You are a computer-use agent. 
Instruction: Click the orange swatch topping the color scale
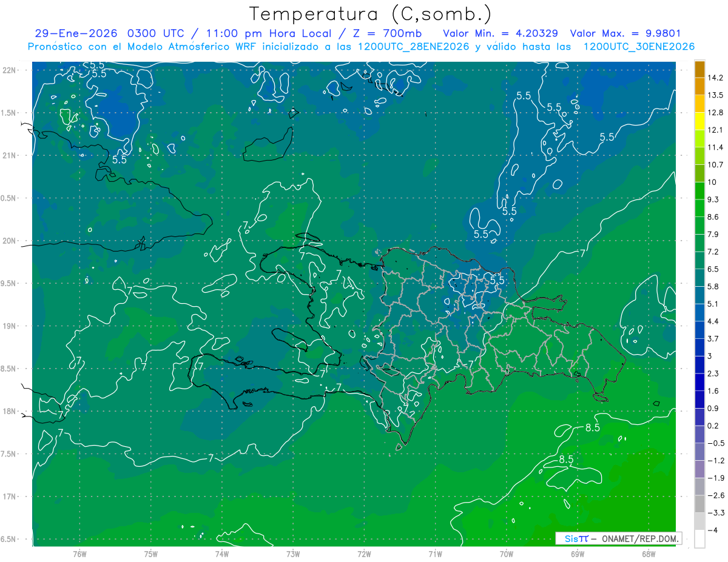tap(699, 70)
